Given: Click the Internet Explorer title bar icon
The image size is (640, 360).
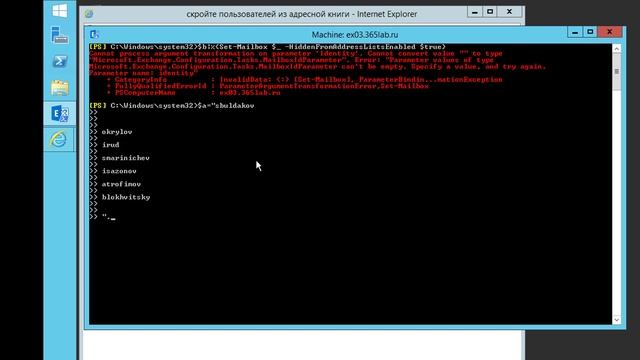Looking at the screenshot, I should click(89, 14).
